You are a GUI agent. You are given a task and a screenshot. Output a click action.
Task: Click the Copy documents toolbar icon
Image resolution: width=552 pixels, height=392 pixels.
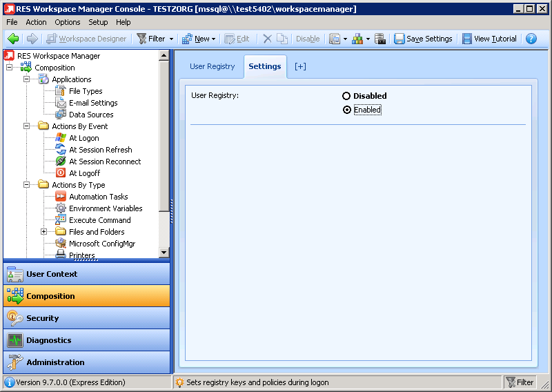tap(282, 39)
